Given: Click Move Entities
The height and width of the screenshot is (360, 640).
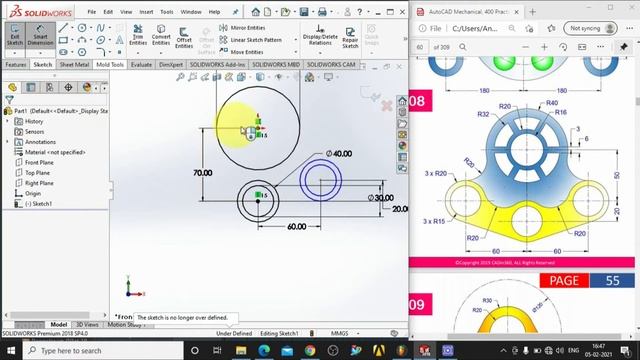Looking at the screenshot, I should point(241,52).
